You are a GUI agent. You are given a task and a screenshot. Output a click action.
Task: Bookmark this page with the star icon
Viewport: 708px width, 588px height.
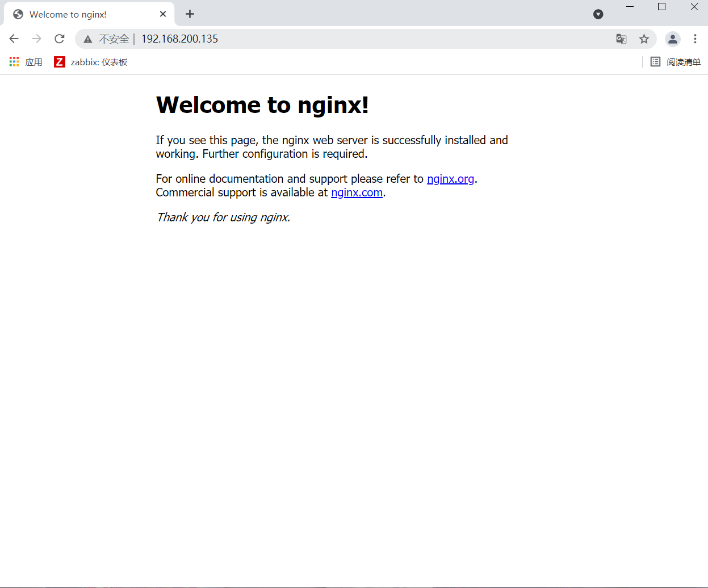click(644, 39)
